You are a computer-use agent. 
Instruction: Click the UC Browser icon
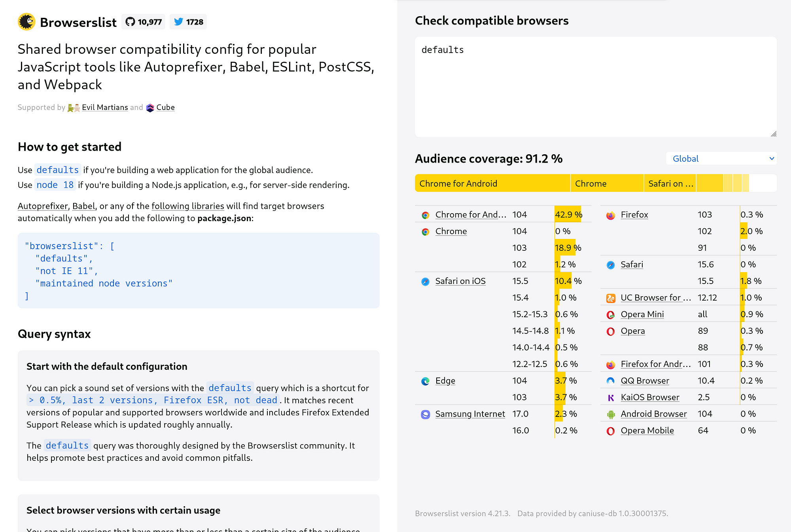click(x=611, y=298)
